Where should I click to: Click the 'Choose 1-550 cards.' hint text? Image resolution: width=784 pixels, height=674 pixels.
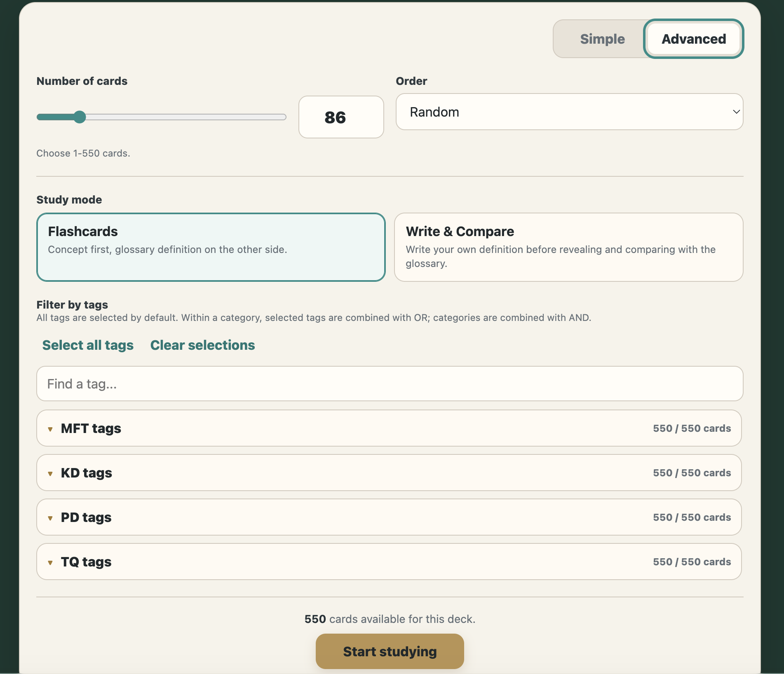(83, 153)
